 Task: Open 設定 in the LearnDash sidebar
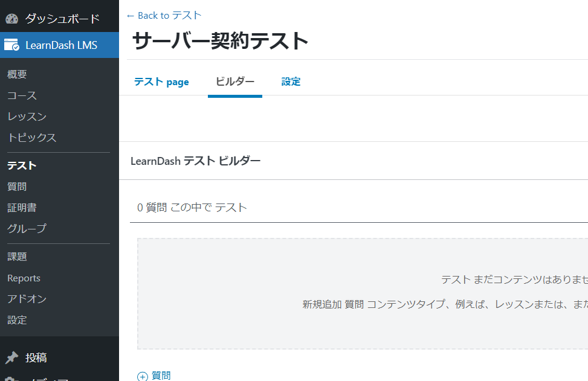(17, 320)
